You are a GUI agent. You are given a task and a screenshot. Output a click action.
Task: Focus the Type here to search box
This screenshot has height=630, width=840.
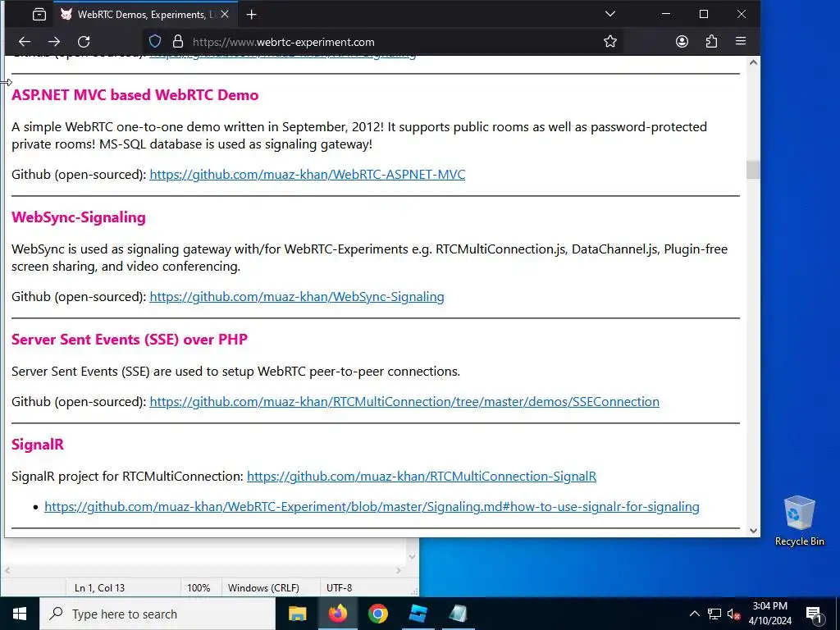157,614
